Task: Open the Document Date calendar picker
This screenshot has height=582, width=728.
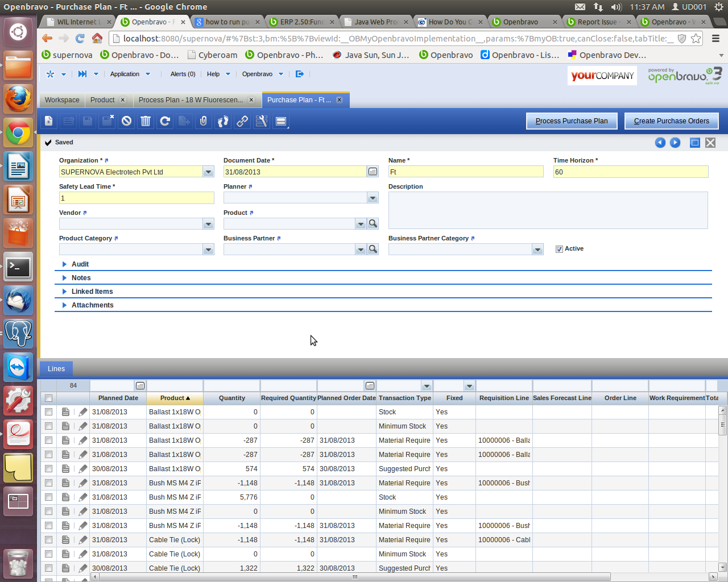Action: click(x=373, y=172)
